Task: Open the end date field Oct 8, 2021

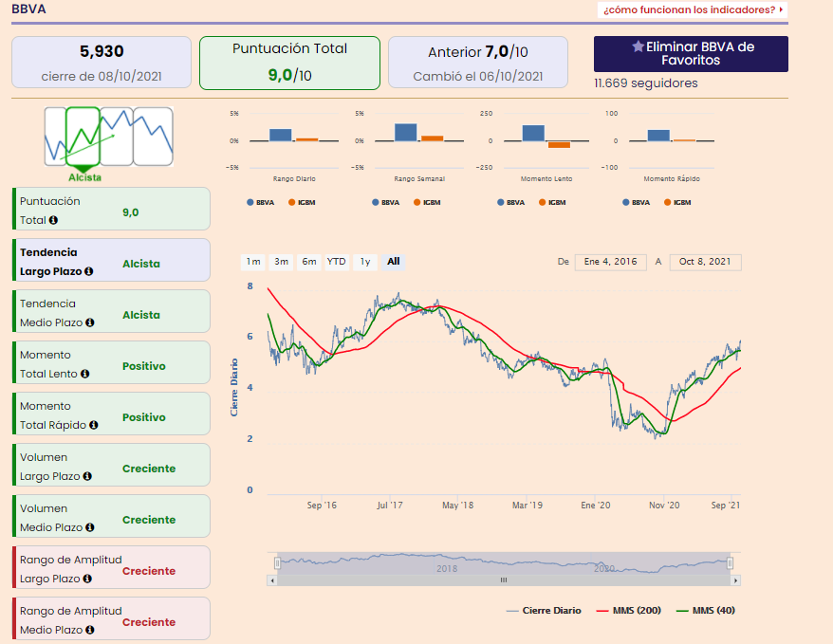Action: (705, 262)
